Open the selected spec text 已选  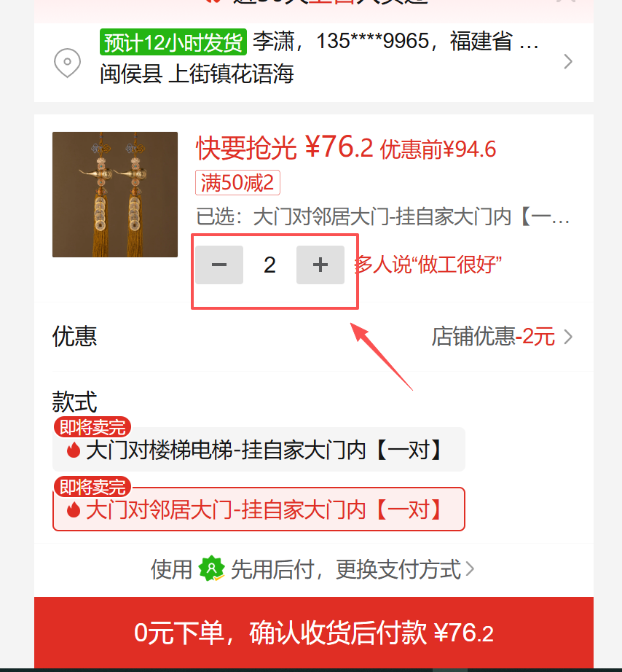(383, 216)
